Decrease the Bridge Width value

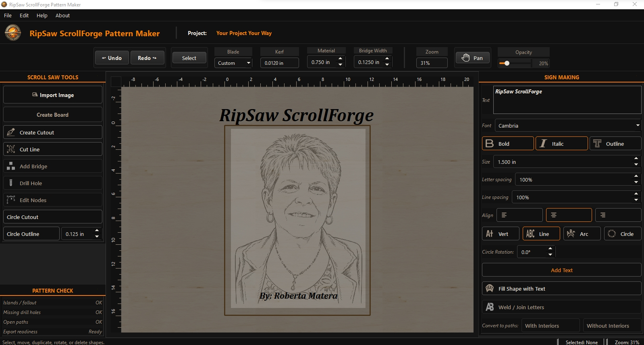tap(387, 65)
